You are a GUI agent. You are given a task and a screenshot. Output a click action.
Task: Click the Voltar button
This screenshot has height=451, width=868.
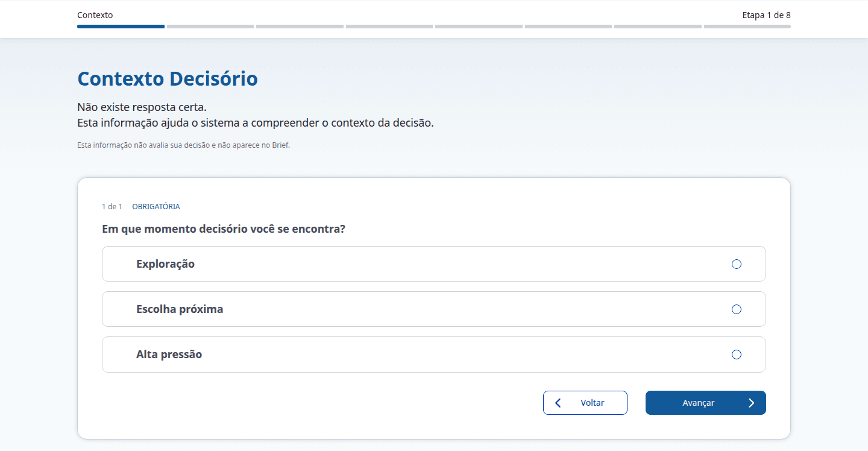click(x=585, y=403)
